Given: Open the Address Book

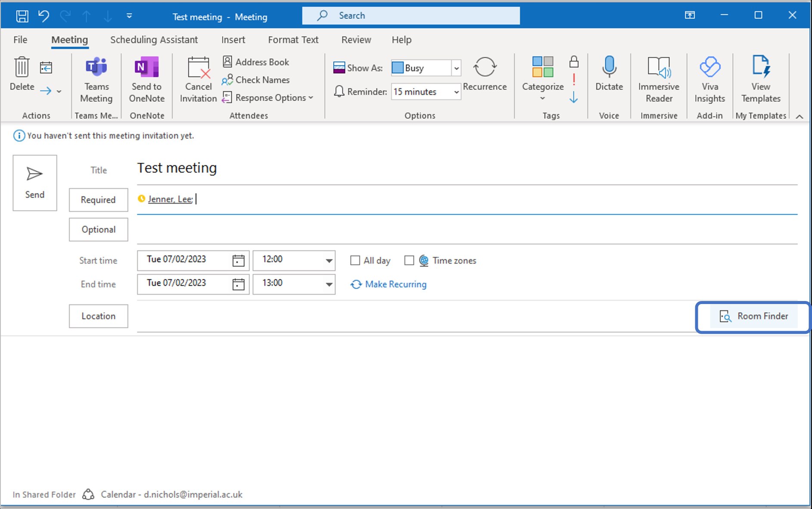Looking at the screenshot, I should coord(256,62).
